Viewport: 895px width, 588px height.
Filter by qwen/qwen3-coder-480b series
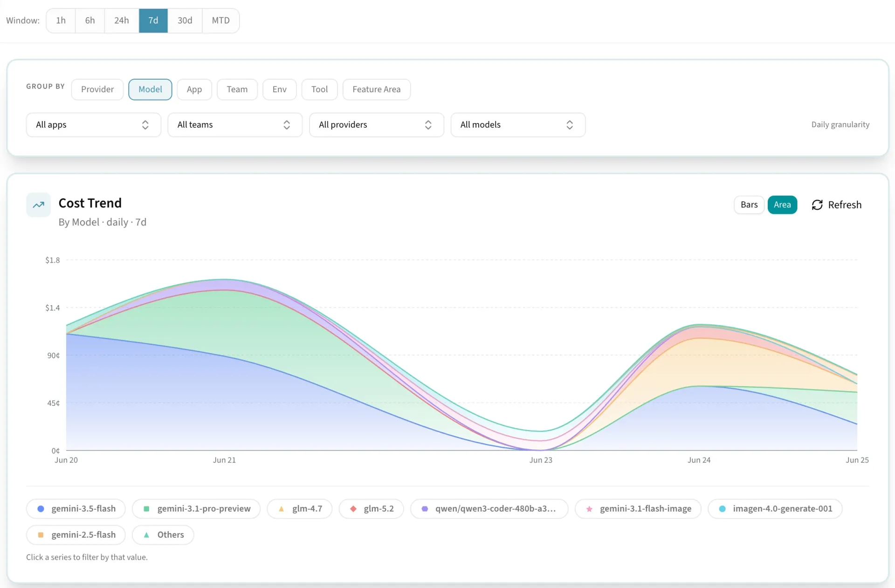[x=489, y=509]
